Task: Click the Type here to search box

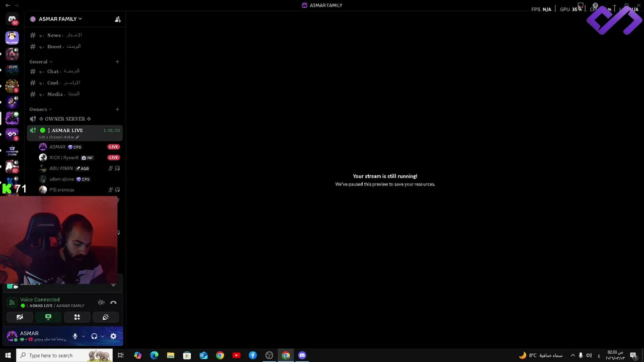Action: tap(64, 355)
